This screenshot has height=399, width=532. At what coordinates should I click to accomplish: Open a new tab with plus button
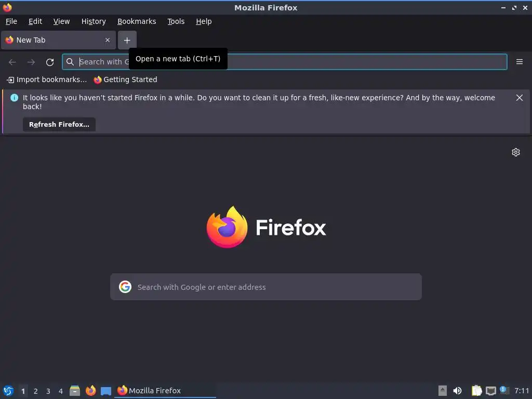(127, 41)
